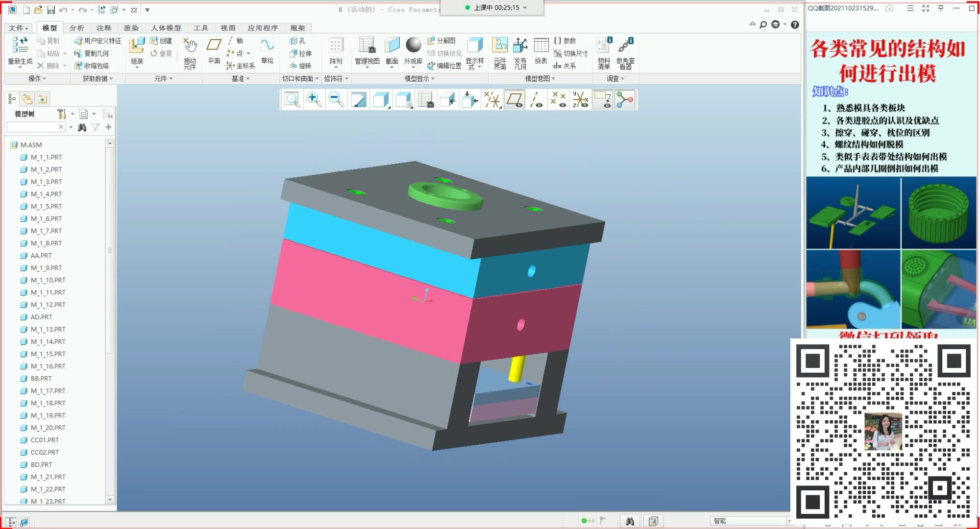Expand the Operations (操作) group dropdown

(37, 78)
